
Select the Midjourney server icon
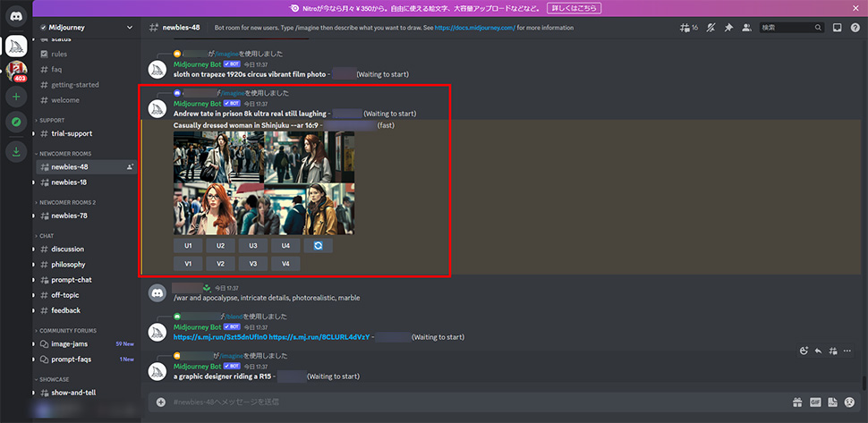pyautogui.click(x=16, y=46)
